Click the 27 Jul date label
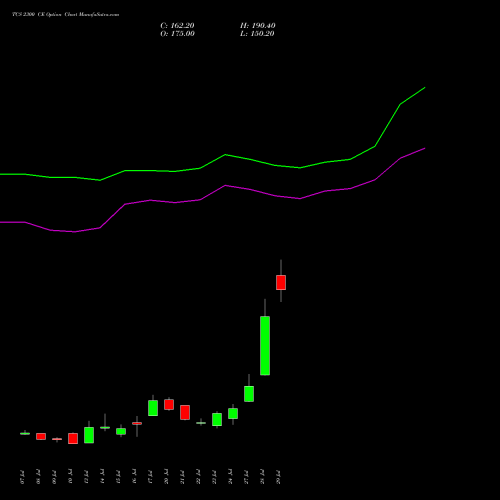This screenshot has height=500, width=500. pyautogui.click(x=246, y=477)
